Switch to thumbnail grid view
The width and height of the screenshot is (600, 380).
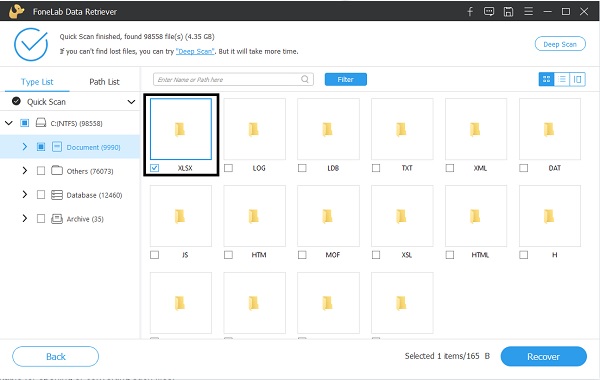coord(546,79)
